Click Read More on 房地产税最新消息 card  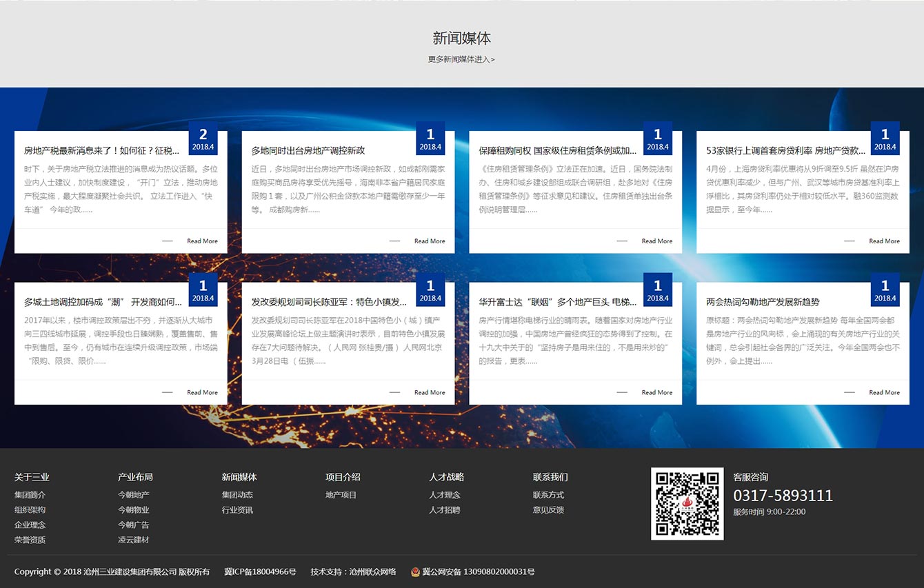point(202,241)
